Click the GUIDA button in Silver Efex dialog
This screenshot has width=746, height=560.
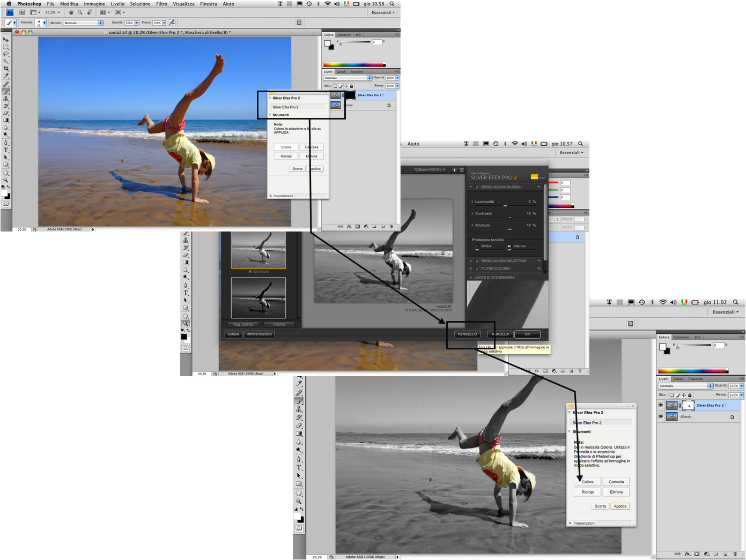click(233, 334)
